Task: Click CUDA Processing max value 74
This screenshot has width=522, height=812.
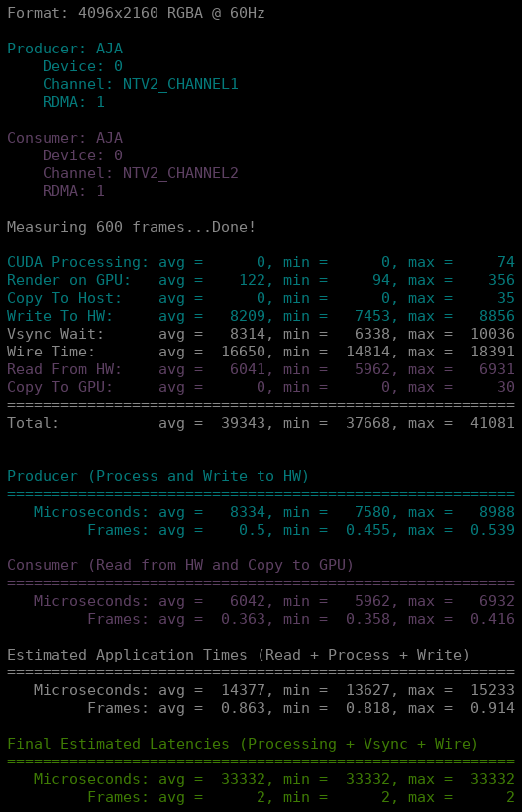Action: pyautogui.click(x=506, y=262)
